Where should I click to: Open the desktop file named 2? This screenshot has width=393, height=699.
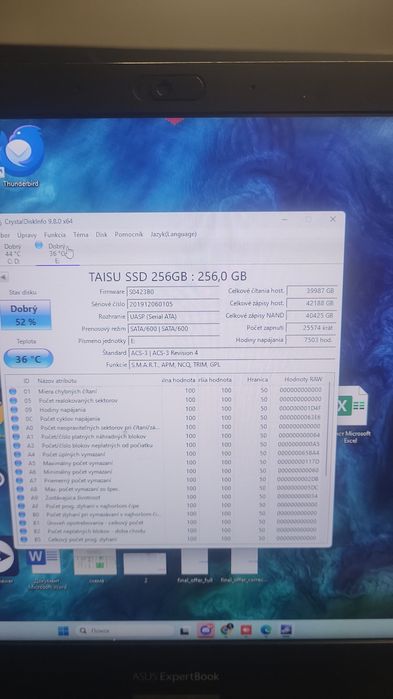[x=145, y=567]
